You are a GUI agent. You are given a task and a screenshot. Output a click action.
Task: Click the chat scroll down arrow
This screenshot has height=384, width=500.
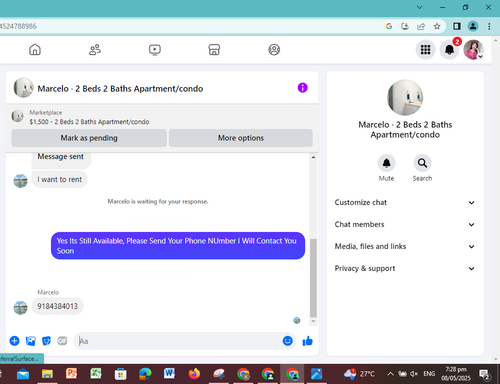(313, 321)
